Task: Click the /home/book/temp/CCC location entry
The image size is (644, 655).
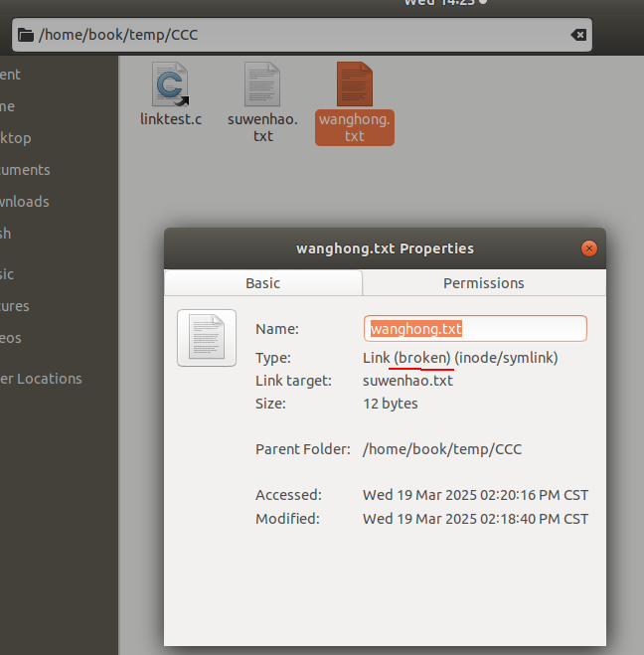Action: pyautogui.click(x=301, y=35)
